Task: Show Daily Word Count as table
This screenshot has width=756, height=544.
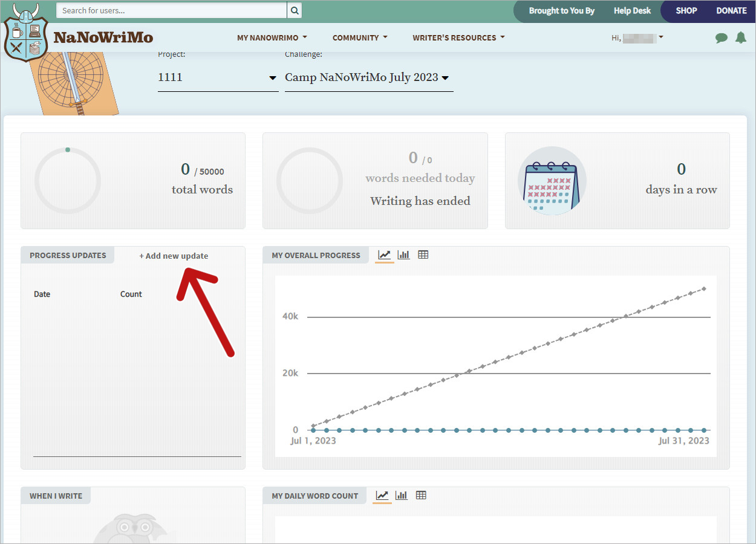Action: click(x=421, y=496)
